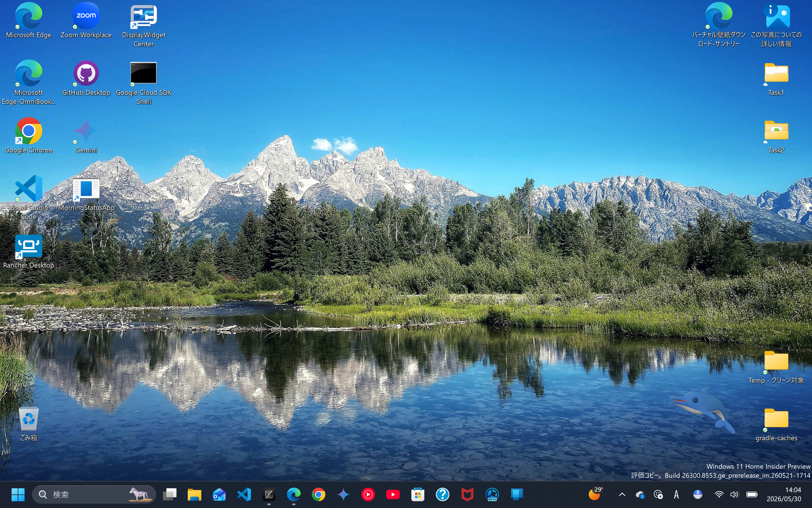Open YouTube from the taskbar

[393, 494]
